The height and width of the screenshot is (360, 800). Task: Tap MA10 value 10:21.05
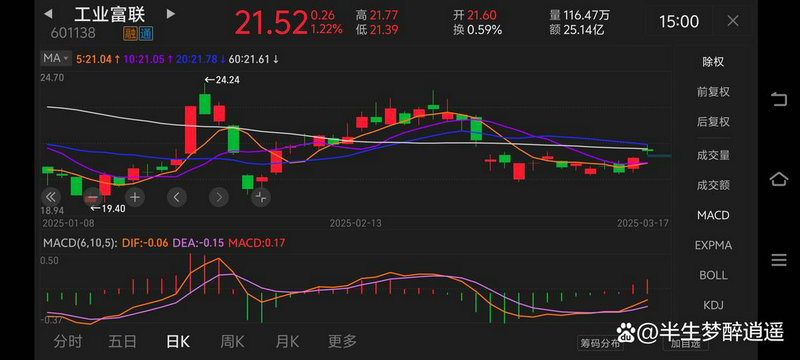[148, 59]
